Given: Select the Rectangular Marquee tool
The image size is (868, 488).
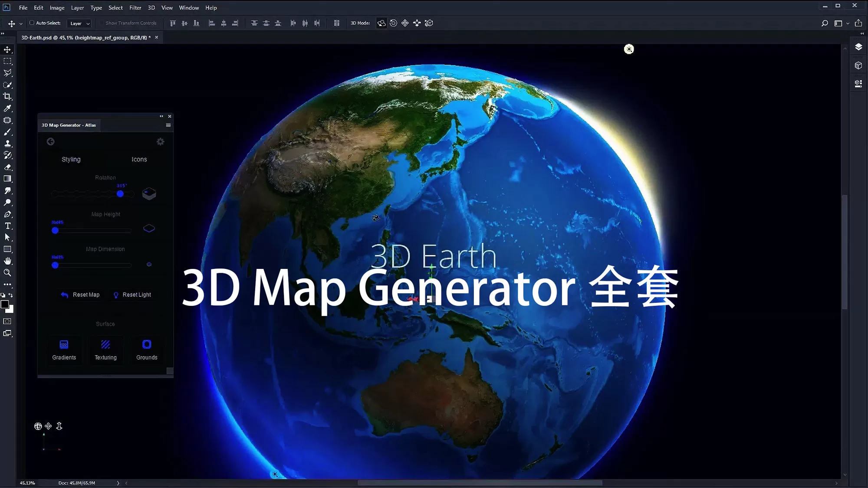Looking at the screenshot, I should coord(7,61).
